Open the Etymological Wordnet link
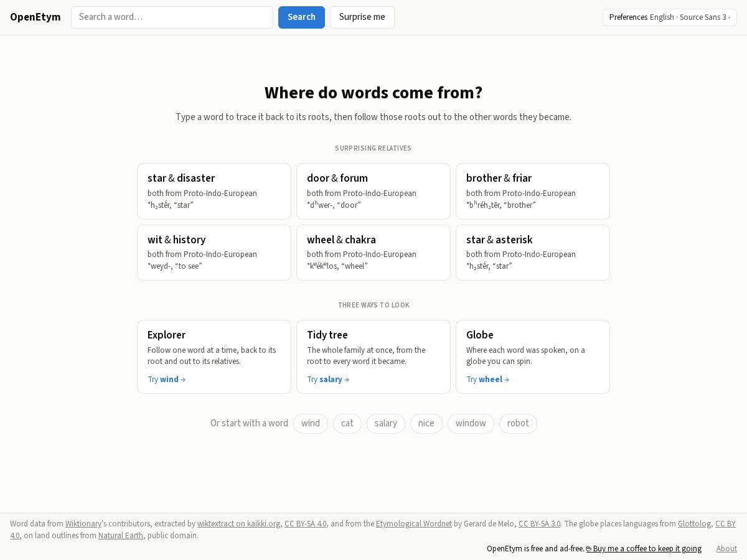Viewport: 747px width, 560px height. click(x=414, y=524)
